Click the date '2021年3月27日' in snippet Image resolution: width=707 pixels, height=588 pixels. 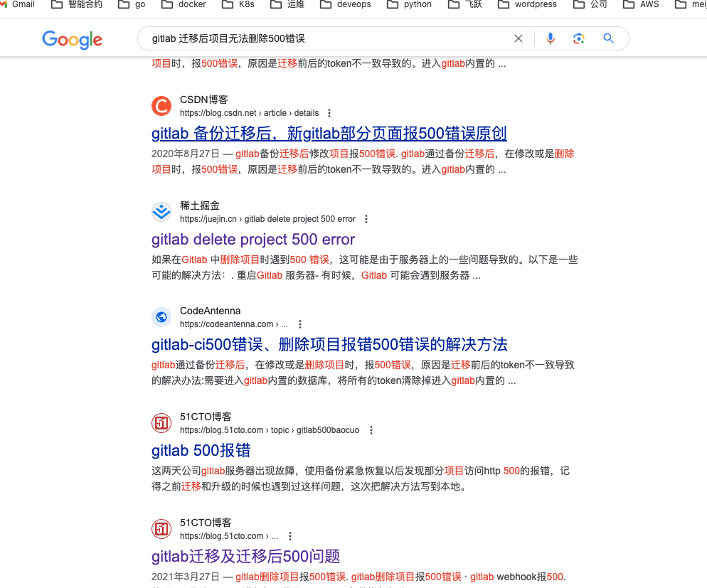pos(186,577)
